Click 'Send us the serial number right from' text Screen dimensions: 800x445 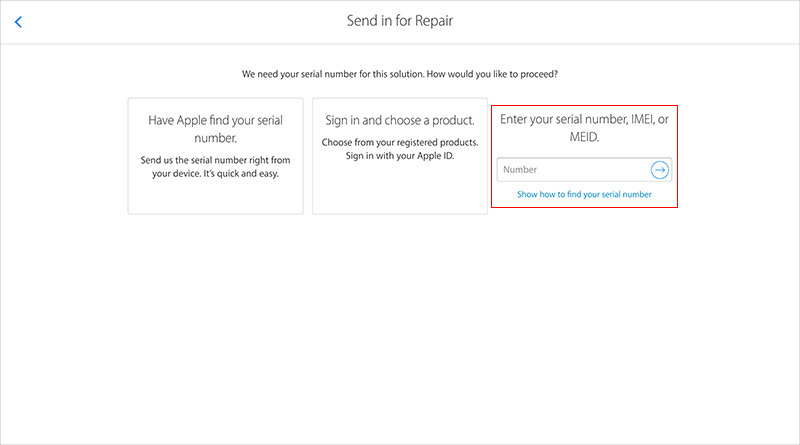(x=215, y=160)
